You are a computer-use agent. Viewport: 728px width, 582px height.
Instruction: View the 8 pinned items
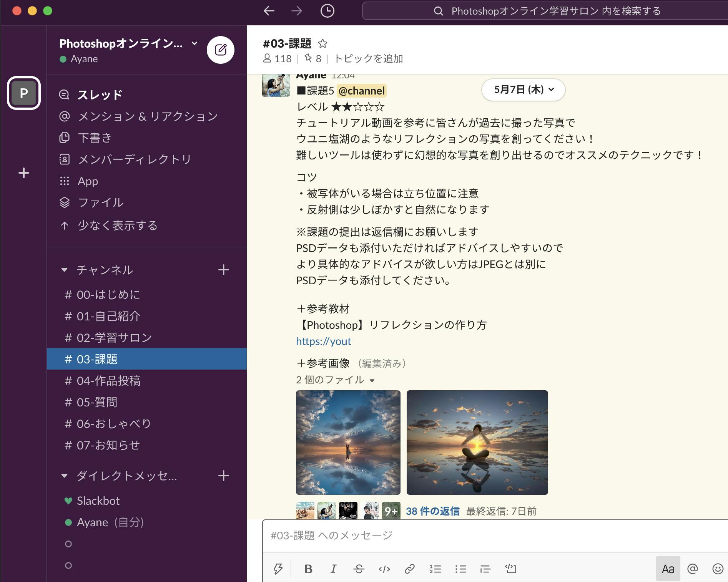(x=313, y=59)
